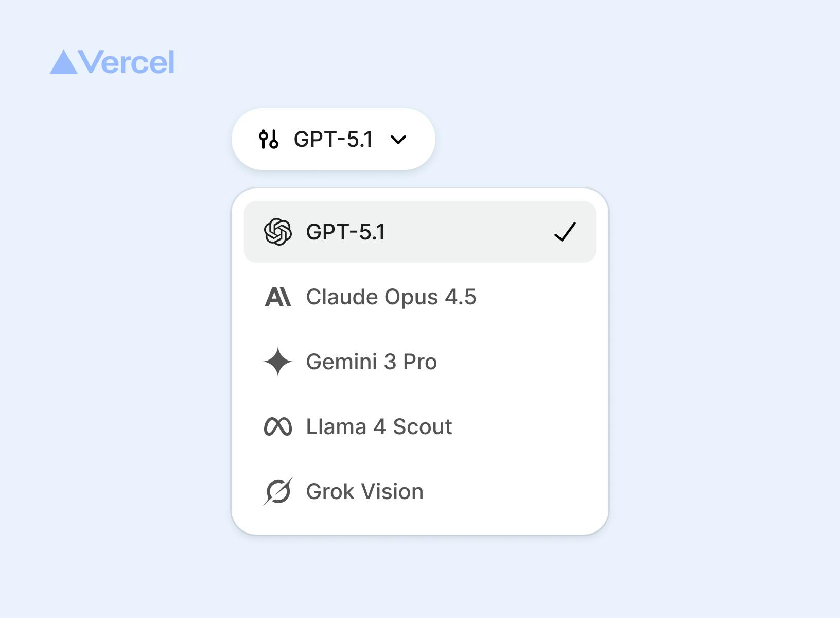This screenshot has height=618, width=840.
Task: Click the Meta infinity logo icon
Action: click(278, 426)
